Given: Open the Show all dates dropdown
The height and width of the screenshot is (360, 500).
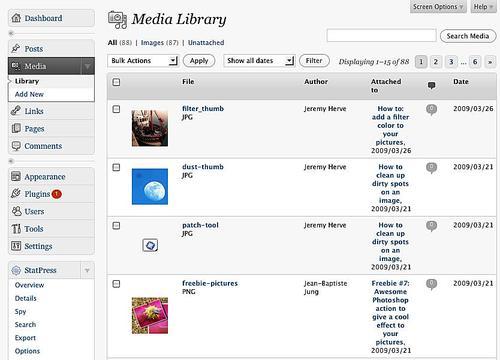Looking at the screenshot, I should tap(259, 61).
